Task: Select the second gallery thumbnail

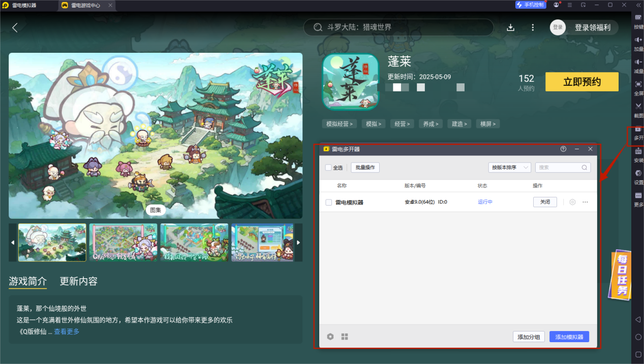Action: [x=124, y=243]
